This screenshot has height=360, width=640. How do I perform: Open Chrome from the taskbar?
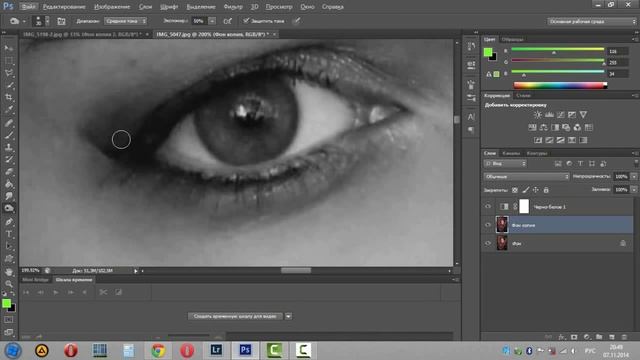coord(158,350)
